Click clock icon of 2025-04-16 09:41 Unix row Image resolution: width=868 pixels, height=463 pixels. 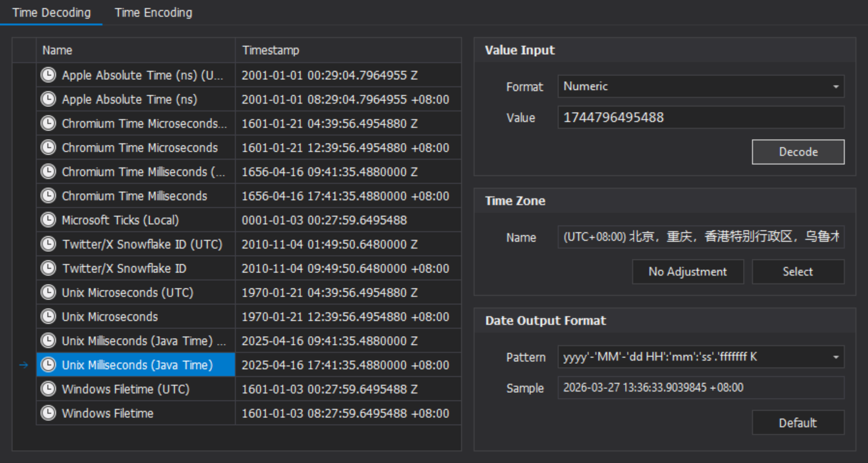48,341
